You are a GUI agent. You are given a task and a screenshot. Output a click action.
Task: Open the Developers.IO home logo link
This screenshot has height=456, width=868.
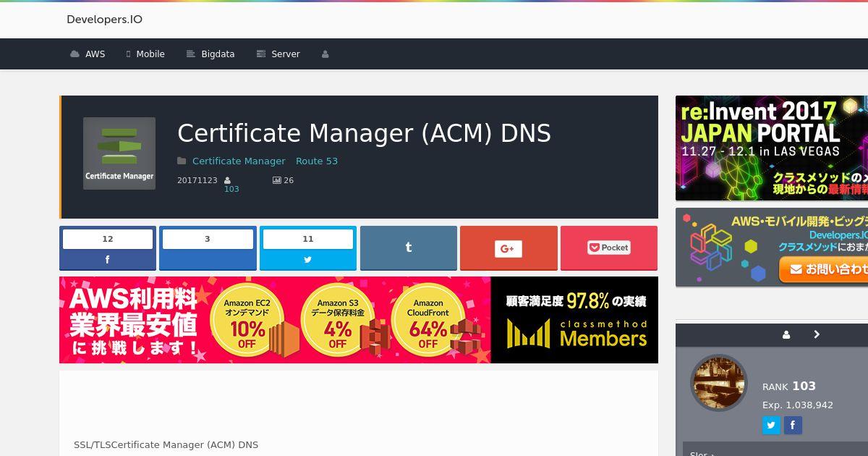104,20
